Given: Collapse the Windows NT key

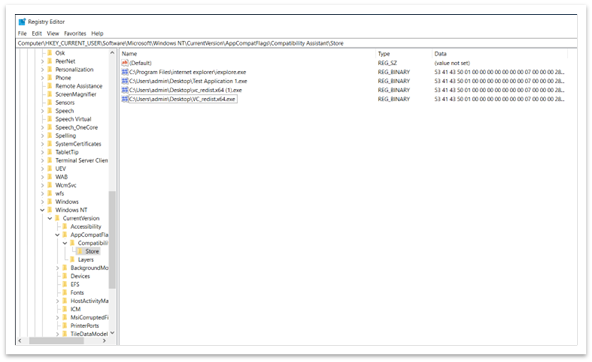Looking at the screenshot, I should point(42,210).
